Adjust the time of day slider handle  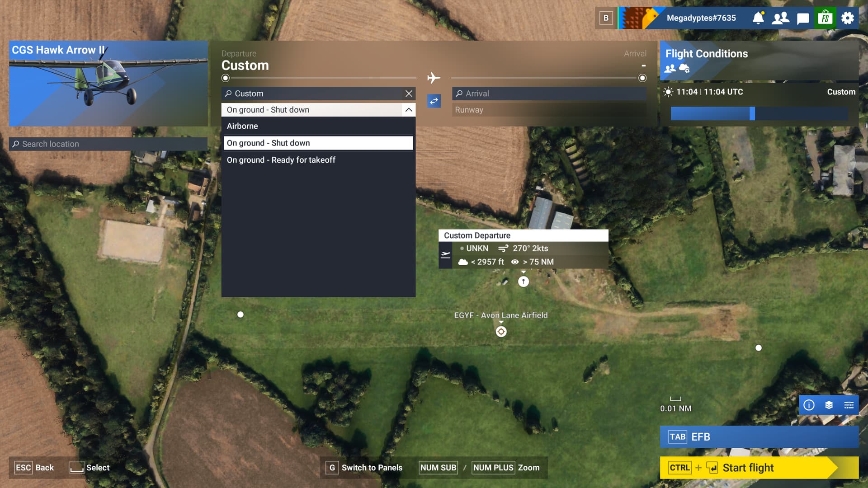pos(752,113)
